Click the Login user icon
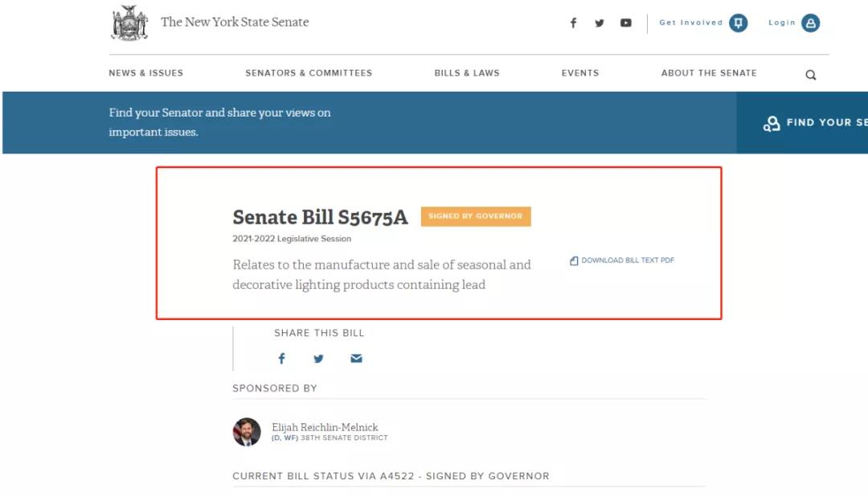868x497 pixels. coord(811,23)
